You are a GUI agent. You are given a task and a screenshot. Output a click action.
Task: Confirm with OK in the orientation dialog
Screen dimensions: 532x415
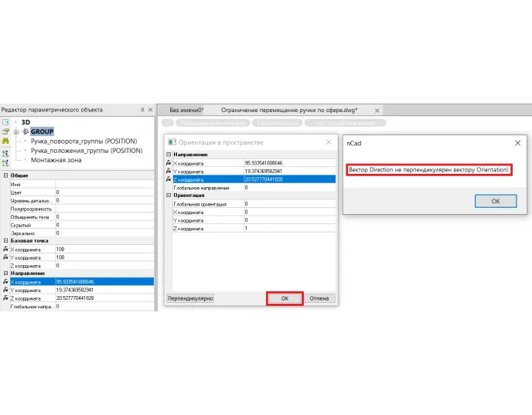click(x=285, y=298)
